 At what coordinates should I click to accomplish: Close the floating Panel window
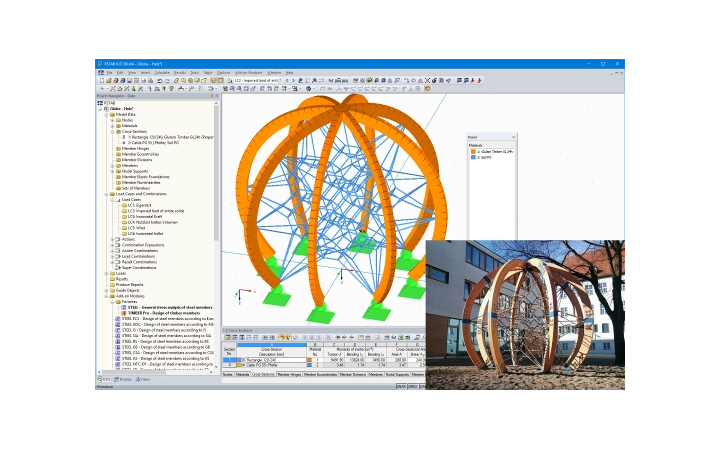click(513, 137)
